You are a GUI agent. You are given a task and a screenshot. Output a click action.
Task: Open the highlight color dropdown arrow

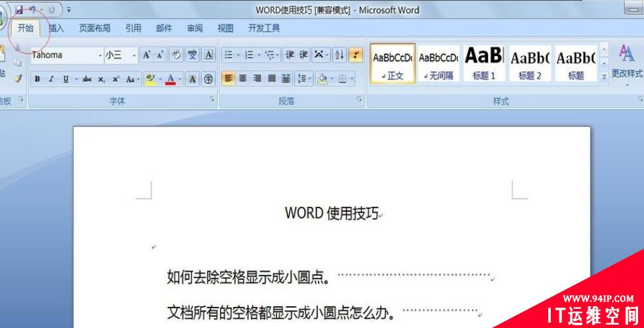click(160, 79)
